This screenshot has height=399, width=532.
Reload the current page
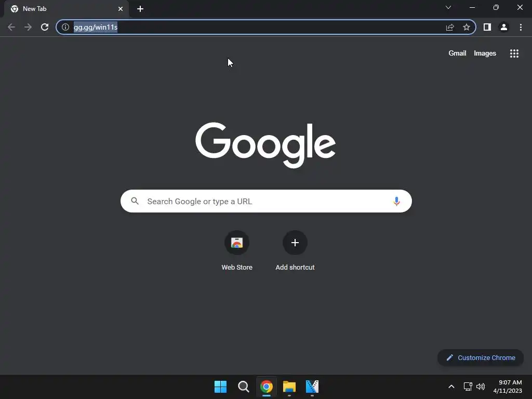point(45,27)
